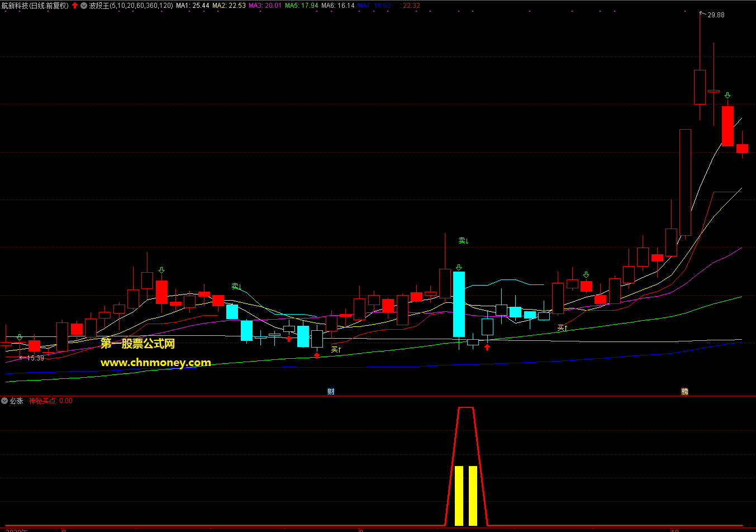Click the 财 info marker on chart
Viewport: 756px width, 532px height.
[x=331, y=391]
